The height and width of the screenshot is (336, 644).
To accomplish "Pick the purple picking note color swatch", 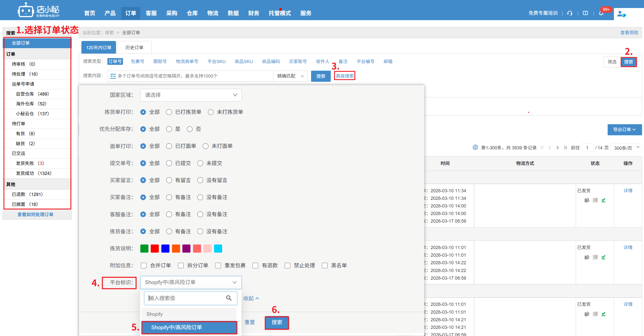I will click(186, 248).
